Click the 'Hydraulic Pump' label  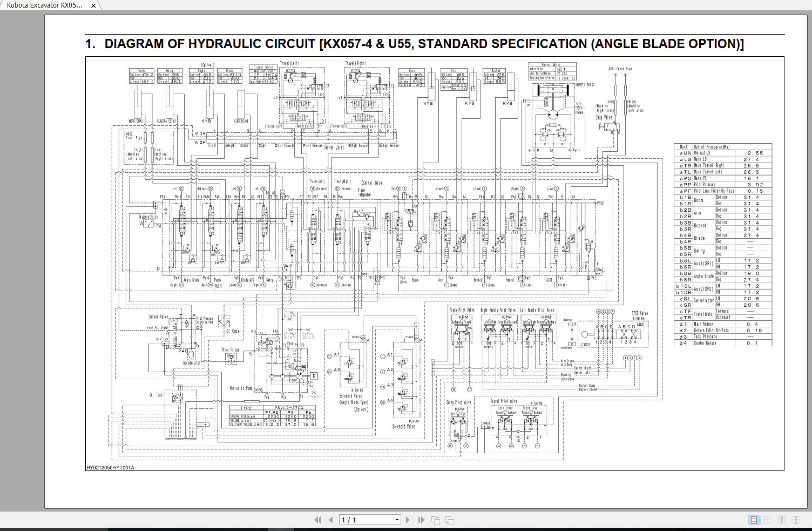[x=241, y=388]
